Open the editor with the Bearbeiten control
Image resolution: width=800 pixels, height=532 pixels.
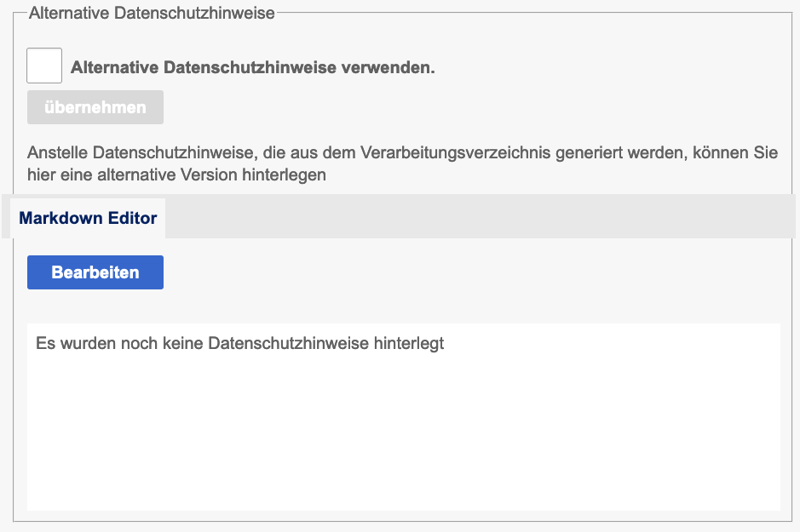[95, 272]
